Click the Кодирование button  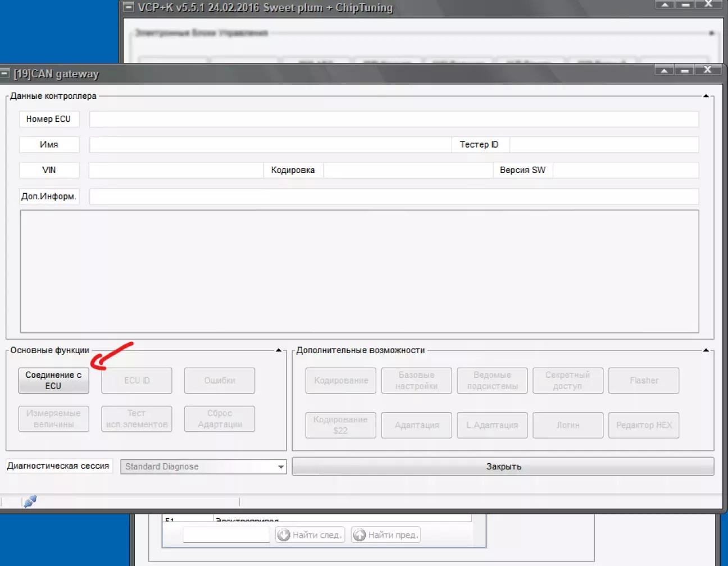(x=341, y=381)
